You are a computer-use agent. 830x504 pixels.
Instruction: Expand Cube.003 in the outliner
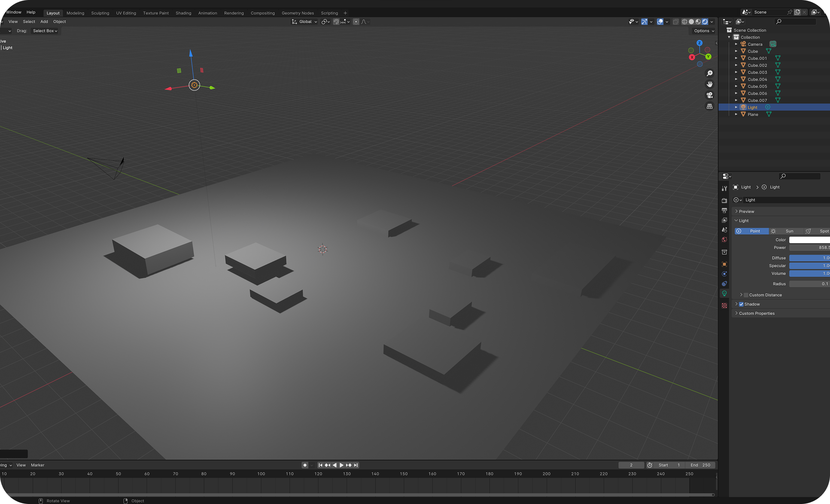pos(736,72)
